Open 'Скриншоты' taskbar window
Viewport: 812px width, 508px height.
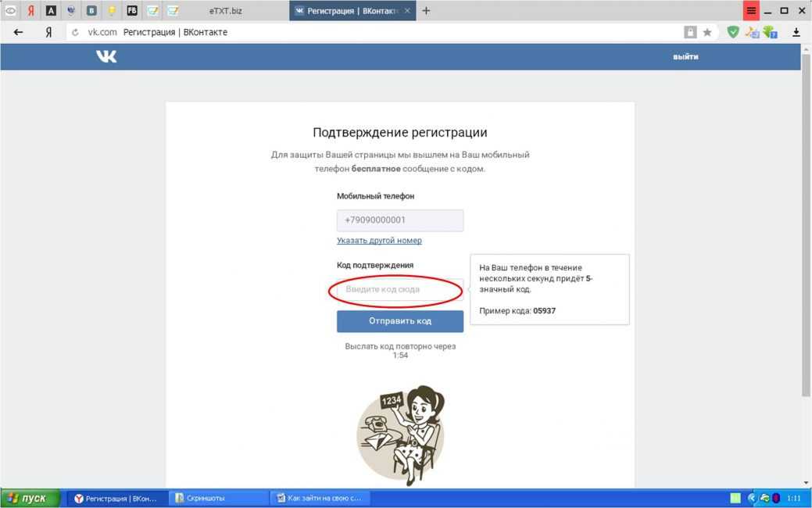217,498
